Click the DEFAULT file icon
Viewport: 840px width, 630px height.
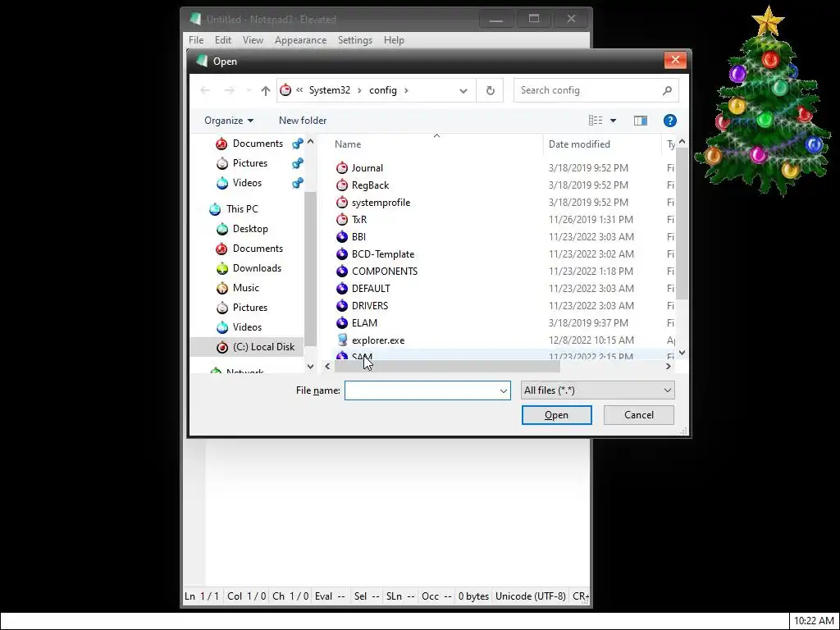342,288
